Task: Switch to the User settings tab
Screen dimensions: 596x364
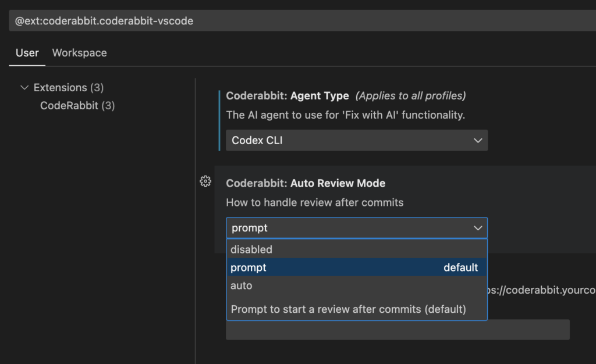Action: tap(27, 53)
